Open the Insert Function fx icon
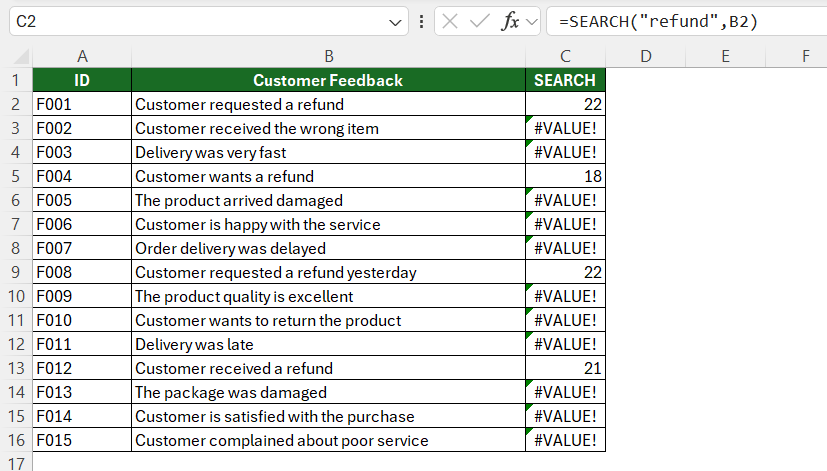 pyautogui.click(x=510, y=22)
